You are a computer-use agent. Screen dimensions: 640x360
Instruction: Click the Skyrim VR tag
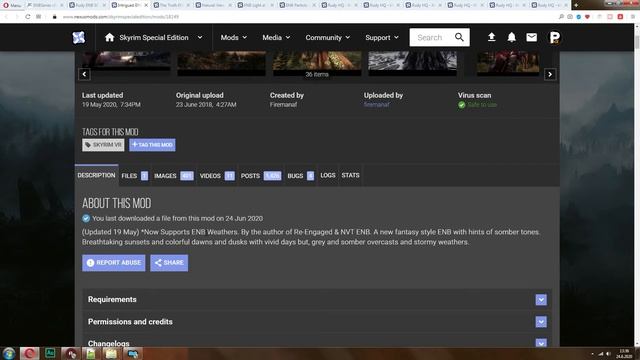[x=103, y=145]
